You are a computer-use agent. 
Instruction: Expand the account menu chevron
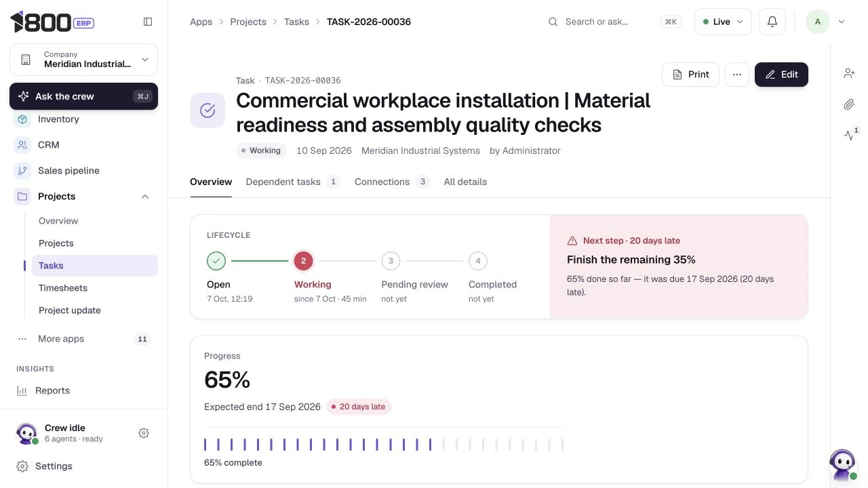(842, 22)
